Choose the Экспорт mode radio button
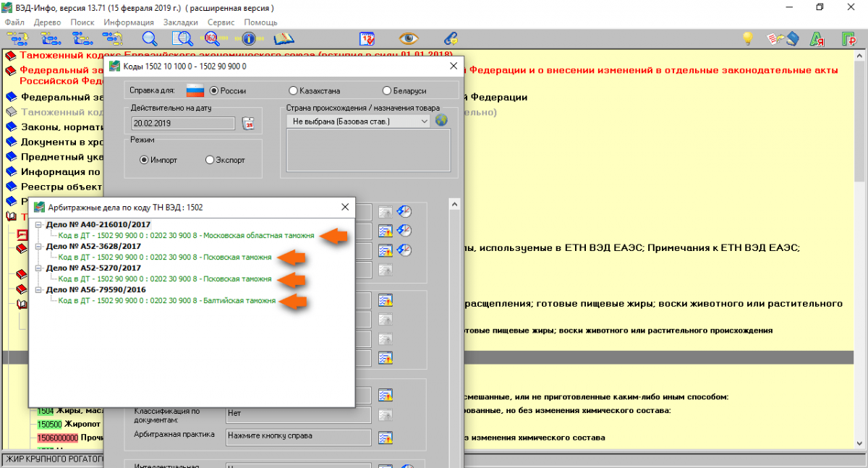 click(x=210, y=160)
